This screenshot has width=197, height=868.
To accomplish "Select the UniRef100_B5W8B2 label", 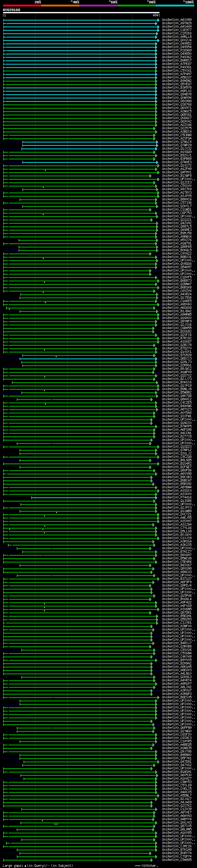I will point(177,392).
